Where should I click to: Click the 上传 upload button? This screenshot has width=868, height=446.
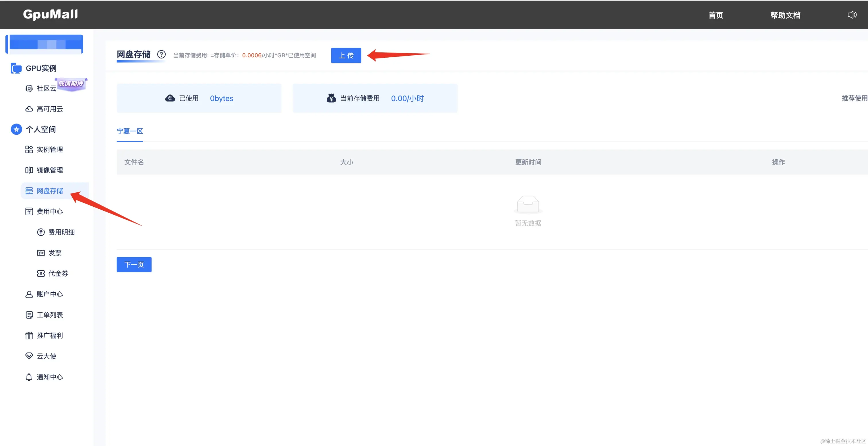pos(346,56)
